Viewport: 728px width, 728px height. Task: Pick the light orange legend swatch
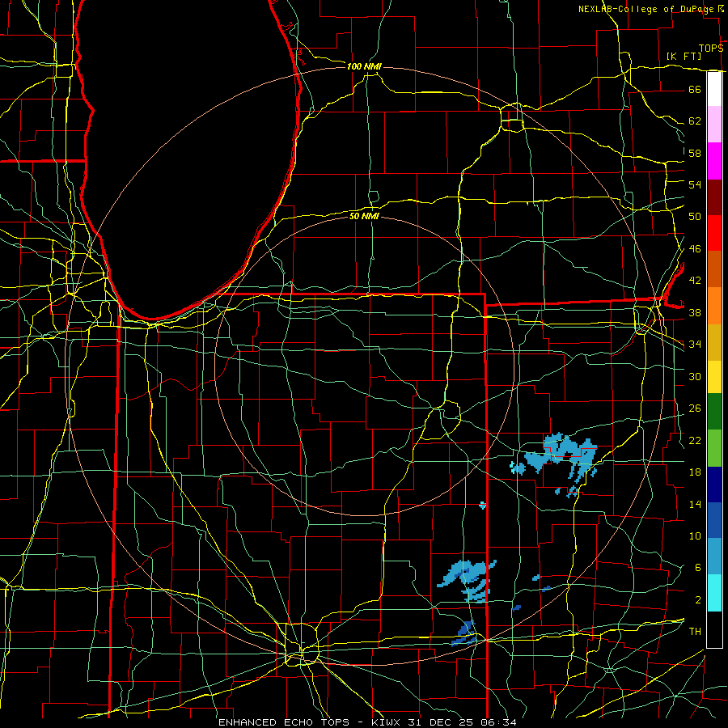pos(714,306)
